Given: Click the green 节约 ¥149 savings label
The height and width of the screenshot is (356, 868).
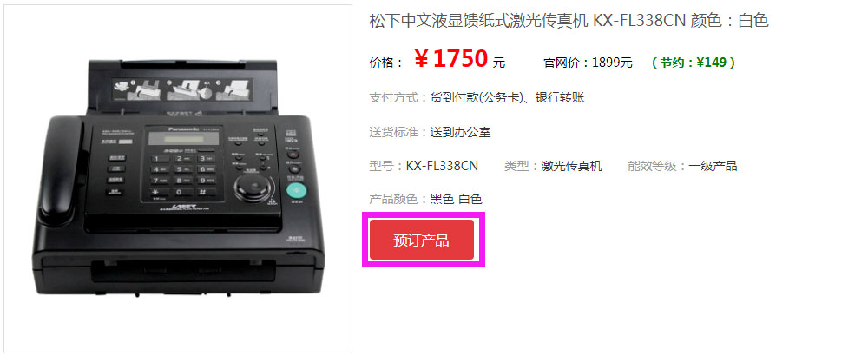Looking at the screenshot, I should (x=694, y=63).
